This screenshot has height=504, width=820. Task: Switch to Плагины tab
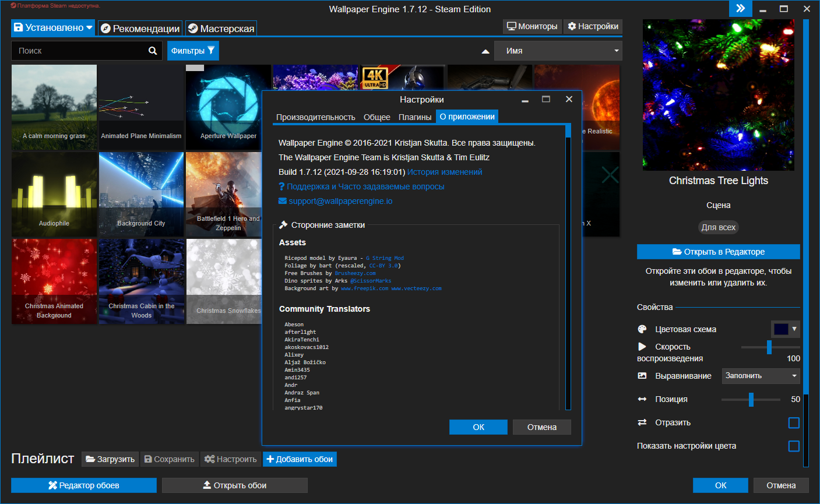click(x=415, y=117)
